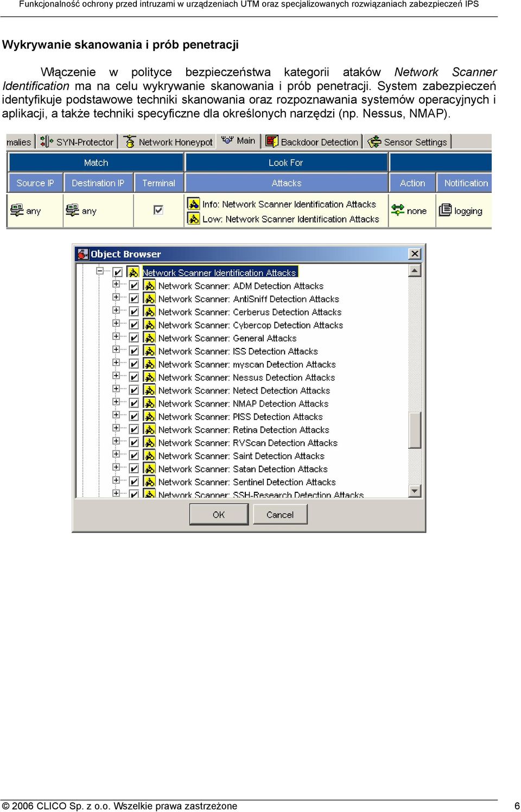Expand General Attacks node
The width and height of the screenshot is (521, 812).
click(x=116, y=336)
